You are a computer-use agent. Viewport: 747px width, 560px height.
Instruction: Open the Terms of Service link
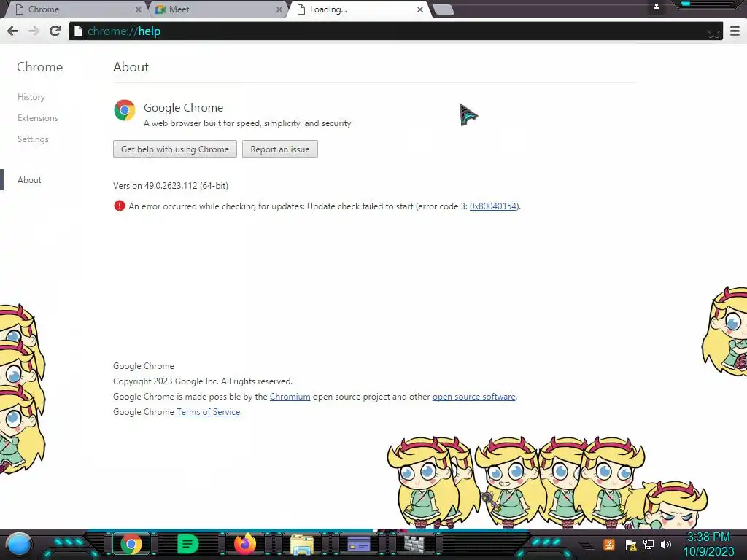208,412
